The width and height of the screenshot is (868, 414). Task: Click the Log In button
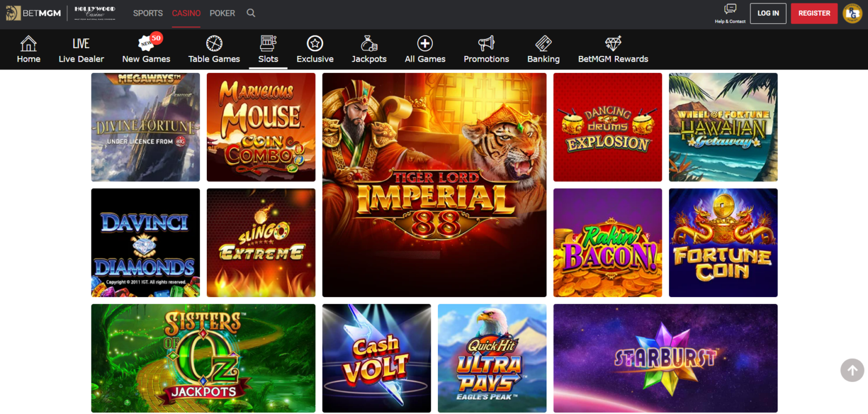tap(768, 13)
